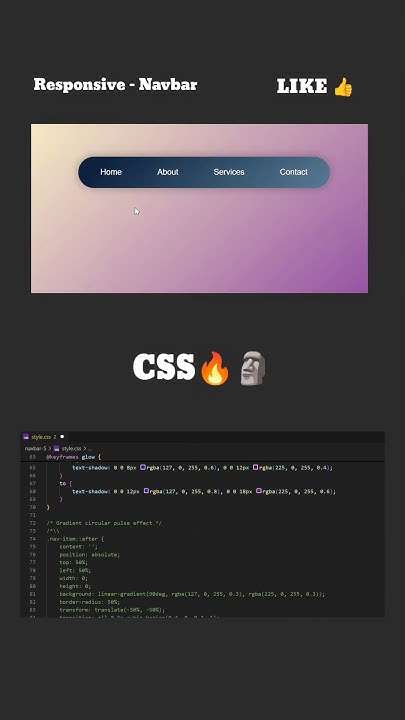Go to Contact in navbar
This screenshot has height=720, width=405.
click(x=293, y=172)
